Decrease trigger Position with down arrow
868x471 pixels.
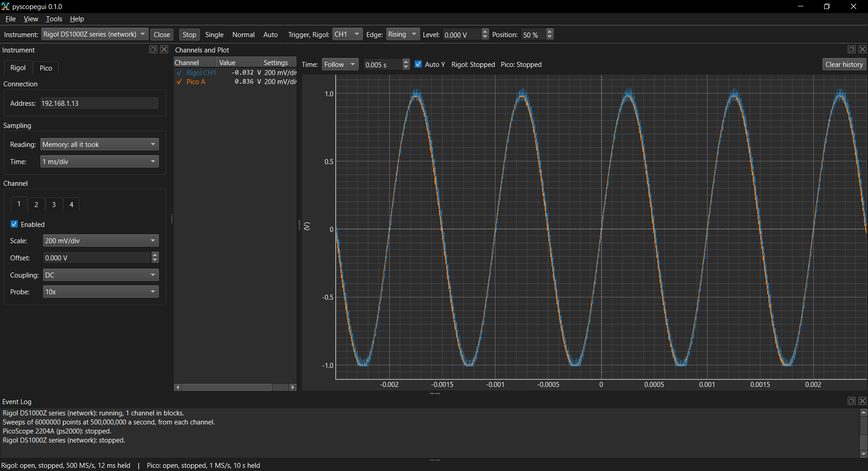(x=550, y=37)
